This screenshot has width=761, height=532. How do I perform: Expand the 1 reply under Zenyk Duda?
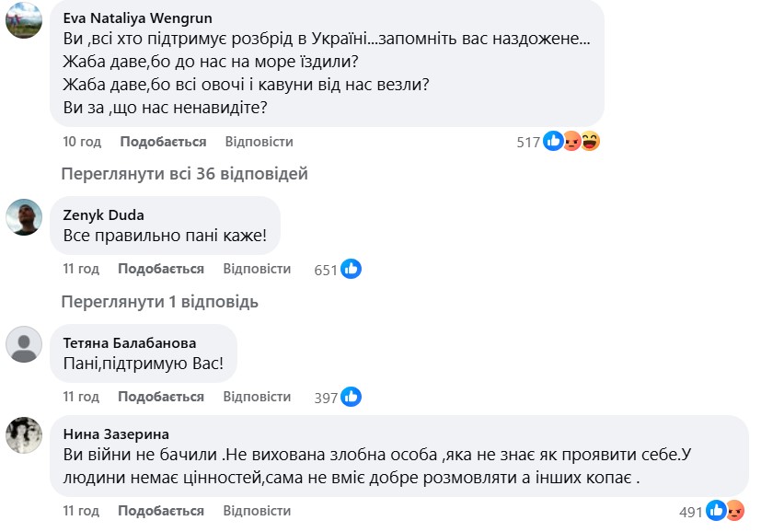tap(159, 301)
